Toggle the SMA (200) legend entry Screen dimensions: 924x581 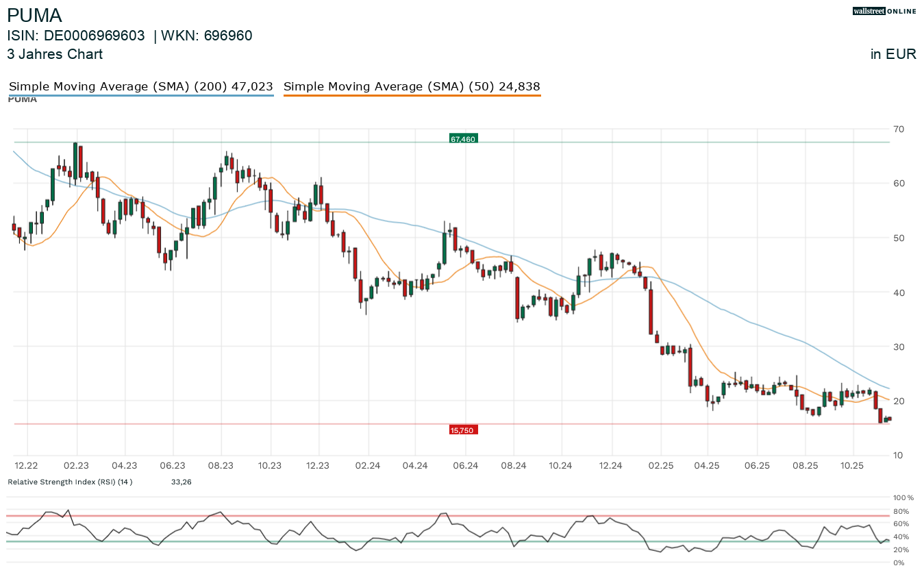pos(140,87)
